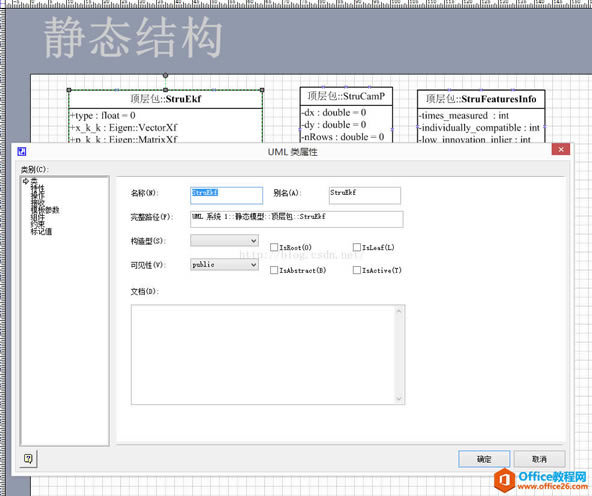This screenshot has width=592, height=496.
Task: Enable the IsRoot checkbox
Action: click(274, 247)
